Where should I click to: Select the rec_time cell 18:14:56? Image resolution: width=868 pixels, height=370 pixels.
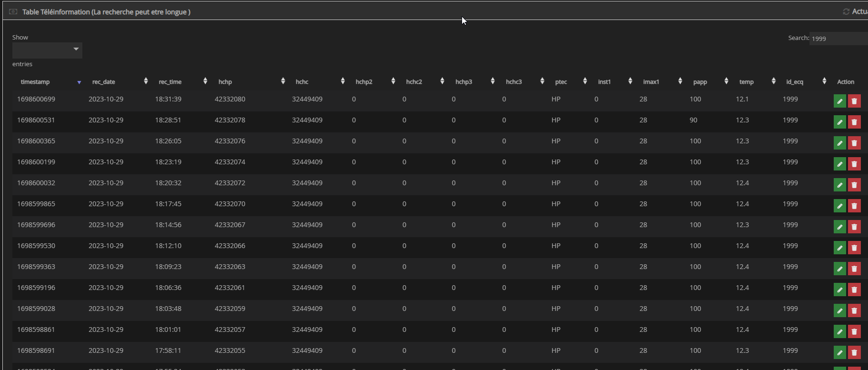(x=168, y=225)
